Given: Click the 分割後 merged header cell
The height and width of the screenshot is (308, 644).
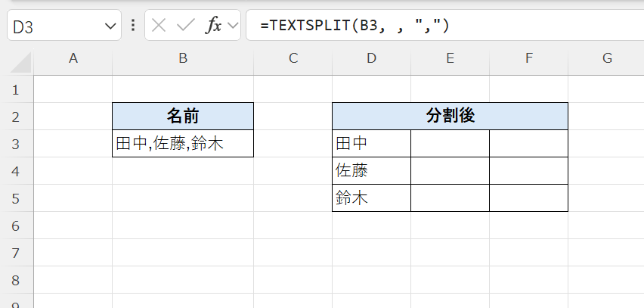Looking at the screenshot, I should (450, 116).
